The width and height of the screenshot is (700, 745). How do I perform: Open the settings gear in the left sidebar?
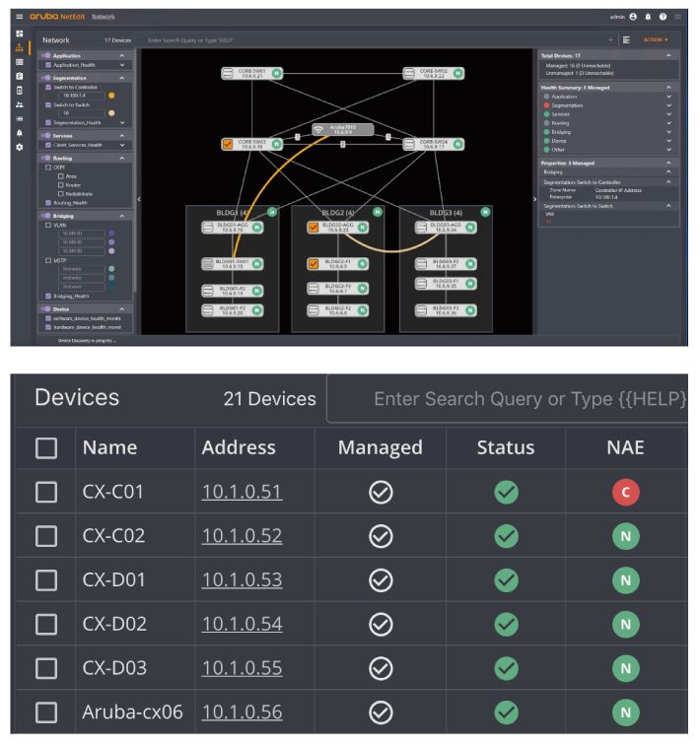pyautogui.click(x=19, y=147)
